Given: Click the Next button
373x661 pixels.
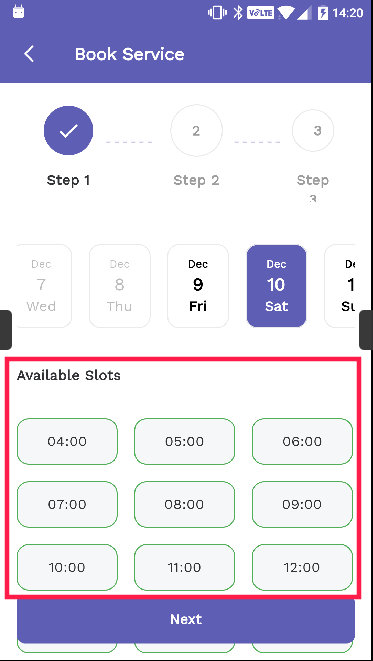Looking at the screenshot, I should coord(186,619).
